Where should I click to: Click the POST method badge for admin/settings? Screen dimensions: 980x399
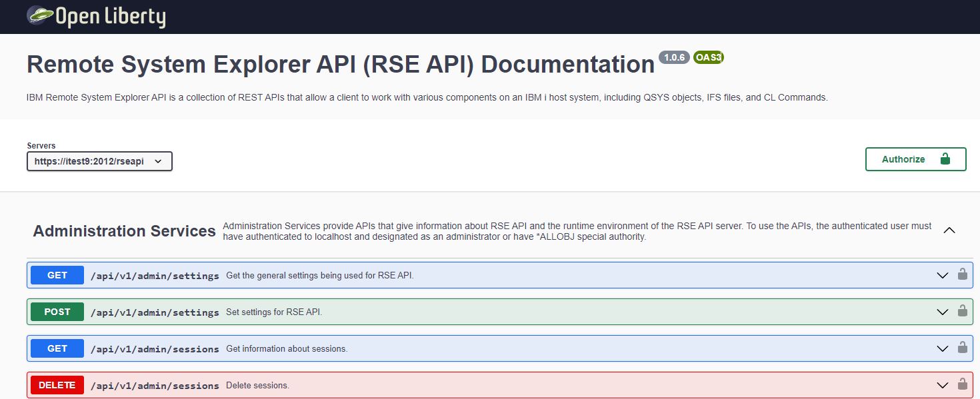click(x=57, y=312)
